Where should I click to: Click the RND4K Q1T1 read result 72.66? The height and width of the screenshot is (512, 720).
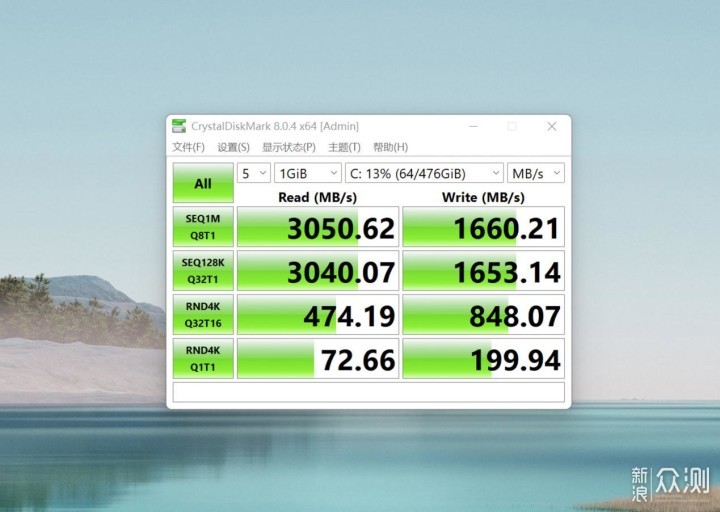coord(318,359)
